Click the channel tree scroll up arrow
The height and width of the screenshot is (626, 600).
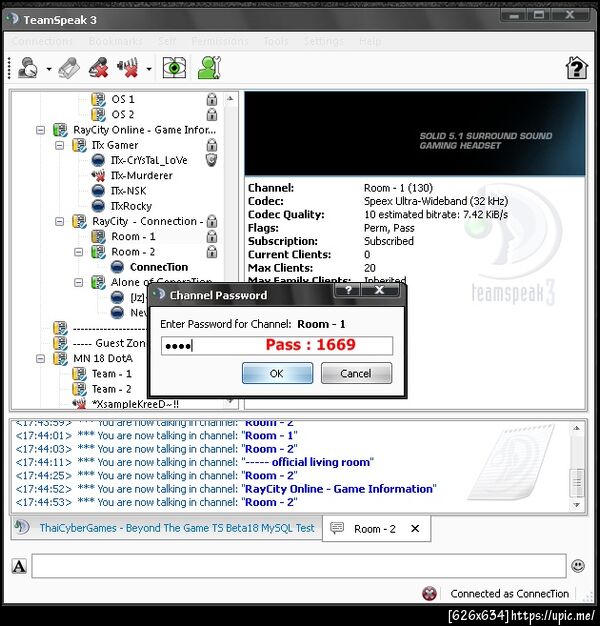[x=230, y=98]
